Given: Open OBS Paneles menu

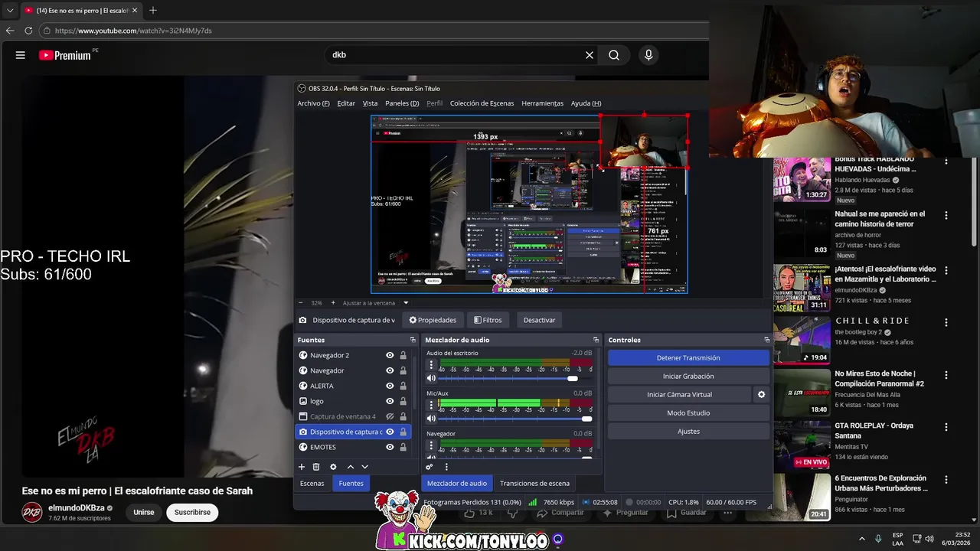Looking at the screenshot, I should (x=402, y=103).
